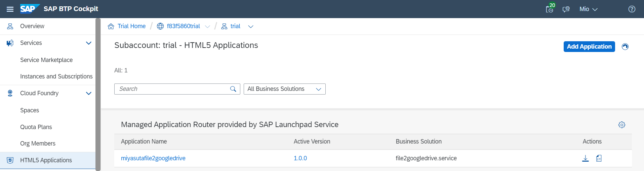Open the Mio user menu
The width and height of the screenshot is (644, 171).
(588, 9)
